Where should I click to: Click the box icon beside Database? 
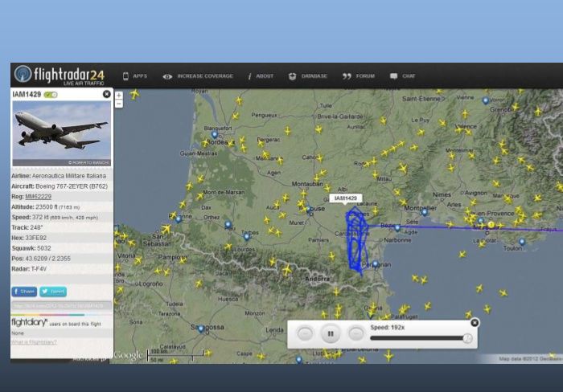tap(292, 76)
